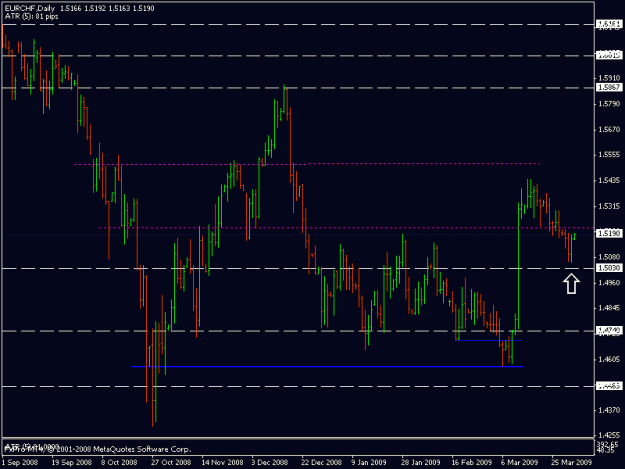The width and height of the screenshot is (625, 469).
Task: Select the 1.5435 price axis label
Action: point(609,180)
